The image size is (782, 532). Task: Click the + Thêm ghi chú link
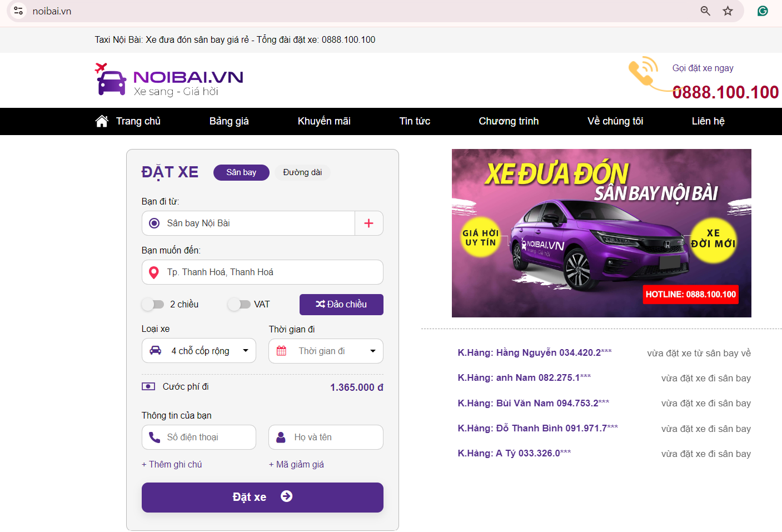[172, 464]
